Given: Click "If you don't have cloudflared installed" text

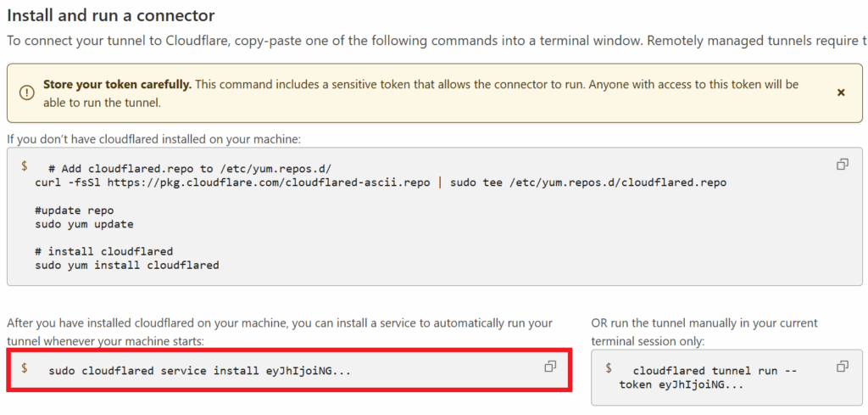Looking at the screenshot, I should point(154,138).
